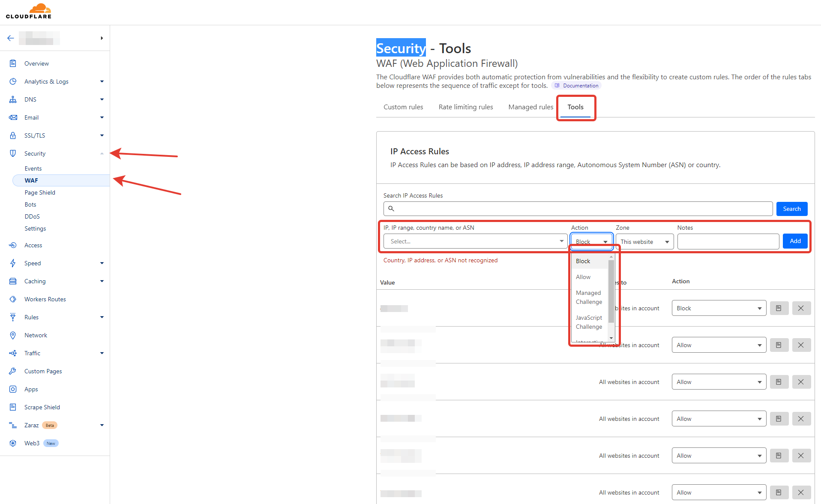Open Overview via its clipboard icon
Viewport: 821px width, 504px height.
(x=13, y=63)
